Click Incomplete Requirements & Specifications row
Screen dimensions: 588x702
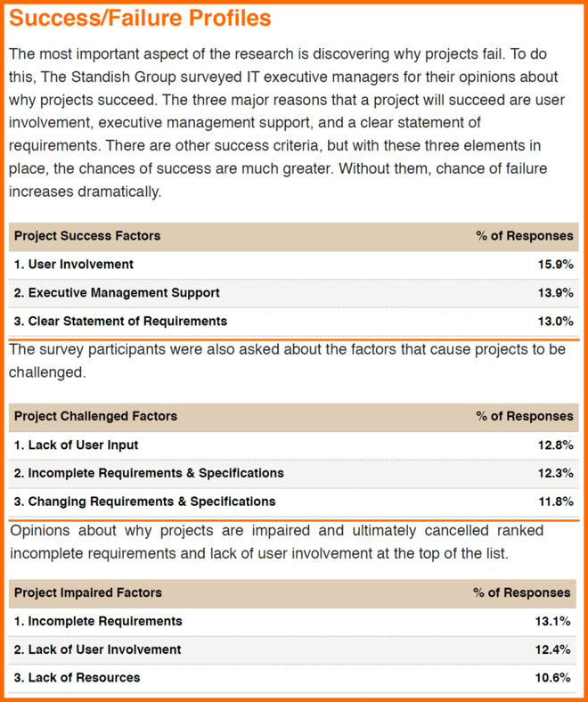point(294,473)
